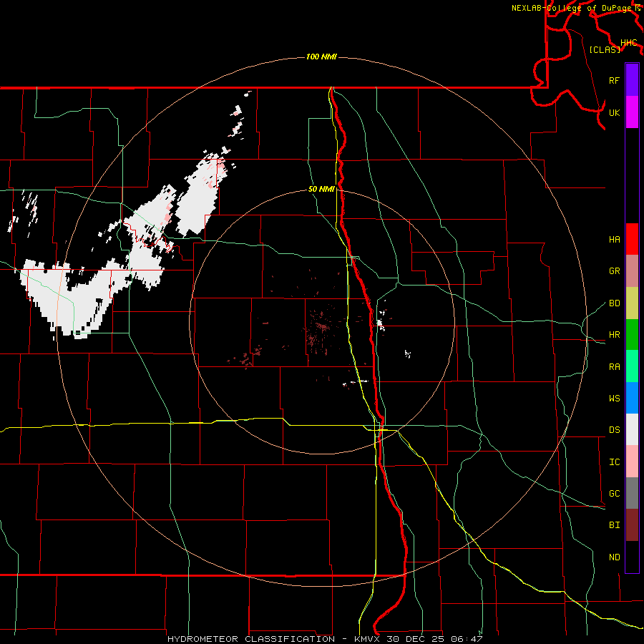Image resolution: width=644 pixels, height=644 pixels.
Task: Click the 06:47 time stamp
Action: (467, 639)
